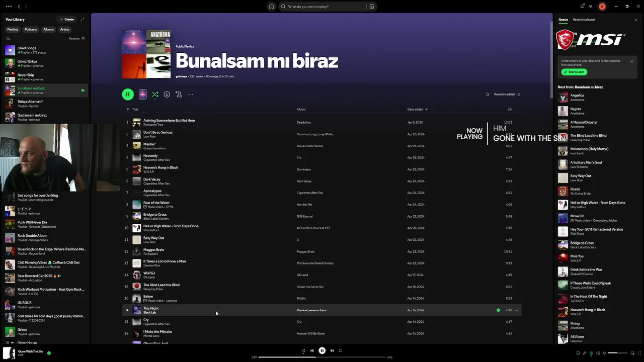
Task: Sort tracks by duration clock icon
Action: [x=510, y=109]
